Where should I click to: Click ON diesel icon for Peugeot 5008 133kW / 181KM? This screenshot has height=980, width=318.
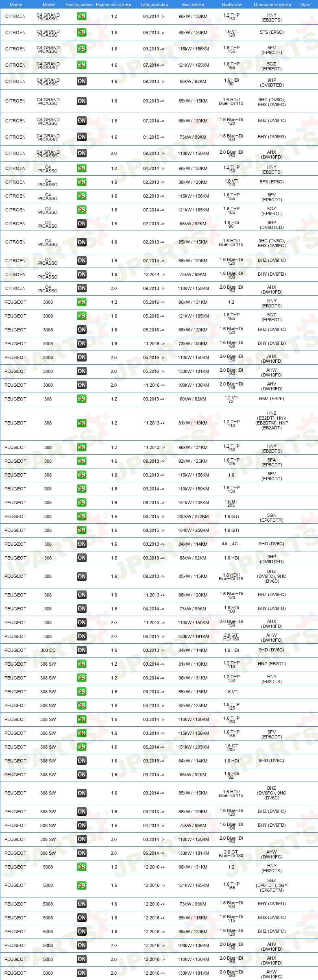(x=82, y=973)
